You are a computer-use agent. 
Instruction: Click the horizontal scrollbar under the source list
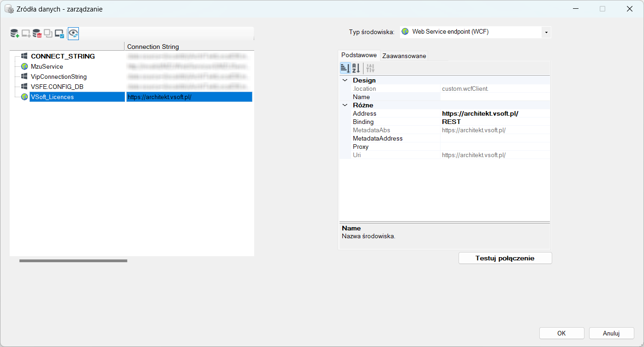[x=73, y=261]
